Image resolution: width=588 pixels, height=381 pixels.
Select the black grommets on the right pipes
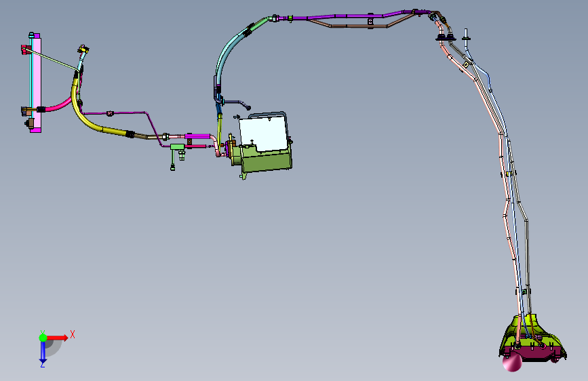tap(446, 37)
